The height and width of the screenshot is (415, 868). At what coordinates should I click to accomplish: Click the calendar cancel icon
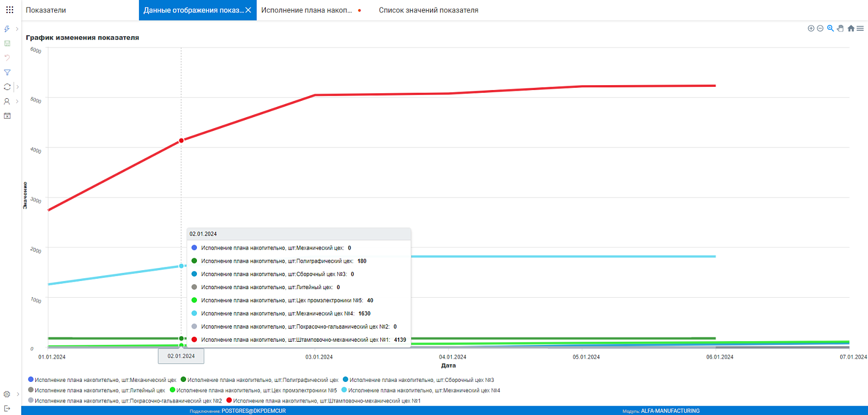point(7,116)
